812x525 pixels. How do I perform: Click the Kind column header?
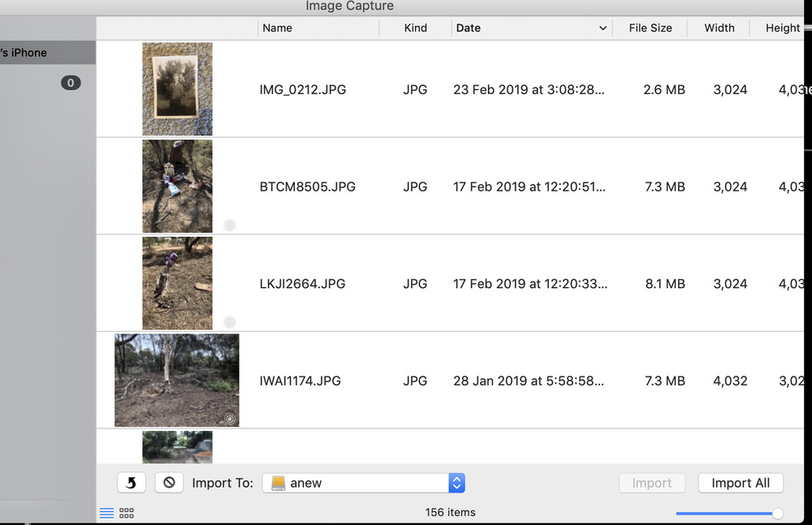(x=415, y=28)
